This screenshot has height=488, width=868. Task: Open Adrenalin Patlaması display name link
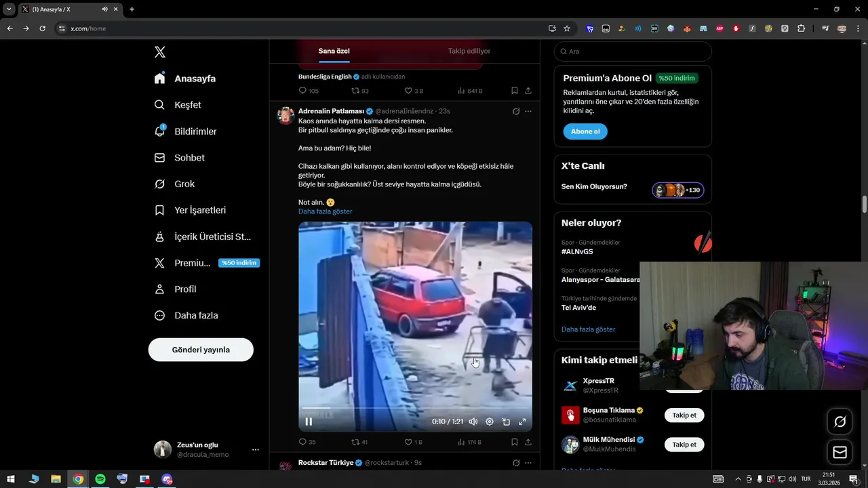click(331, 111)
